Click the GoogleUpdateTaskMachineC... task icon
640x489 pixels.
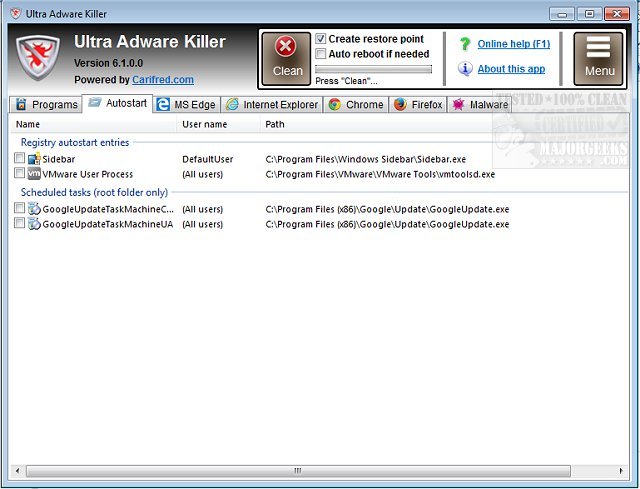point(34,209)
